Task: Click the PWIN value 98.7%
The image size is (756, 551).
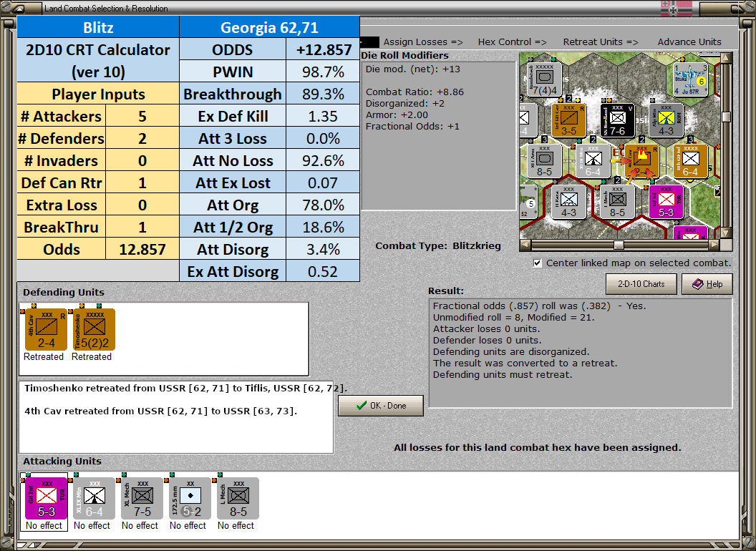Action: [323, 72]
